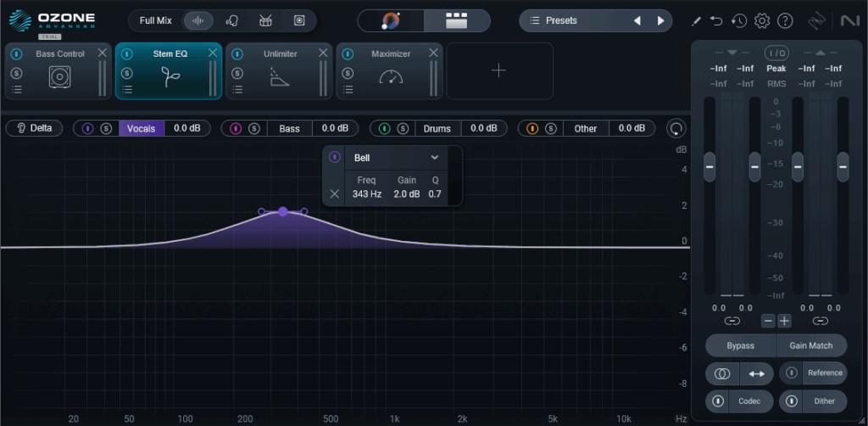Select the Maximizer module
This screenshot has height=426, width=868.
click(x=390, y=71)
